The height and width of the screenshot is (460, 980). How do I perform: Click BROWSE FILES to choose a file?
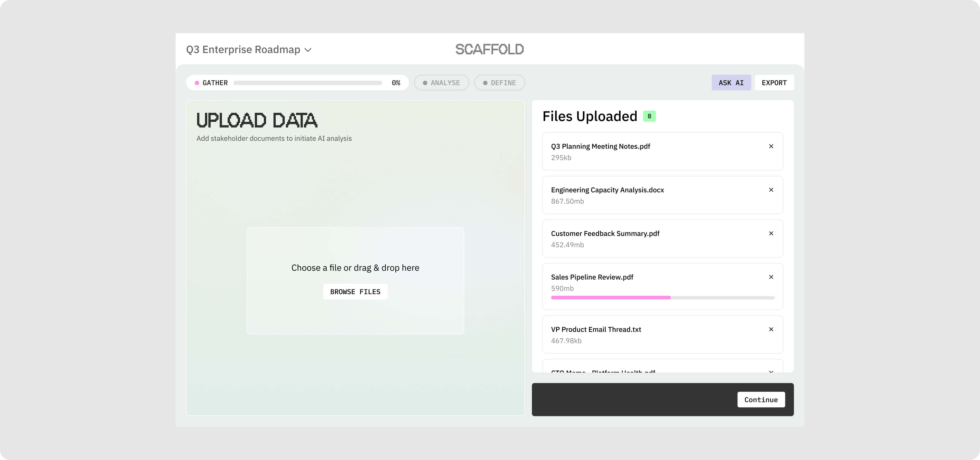coord(355,292)
